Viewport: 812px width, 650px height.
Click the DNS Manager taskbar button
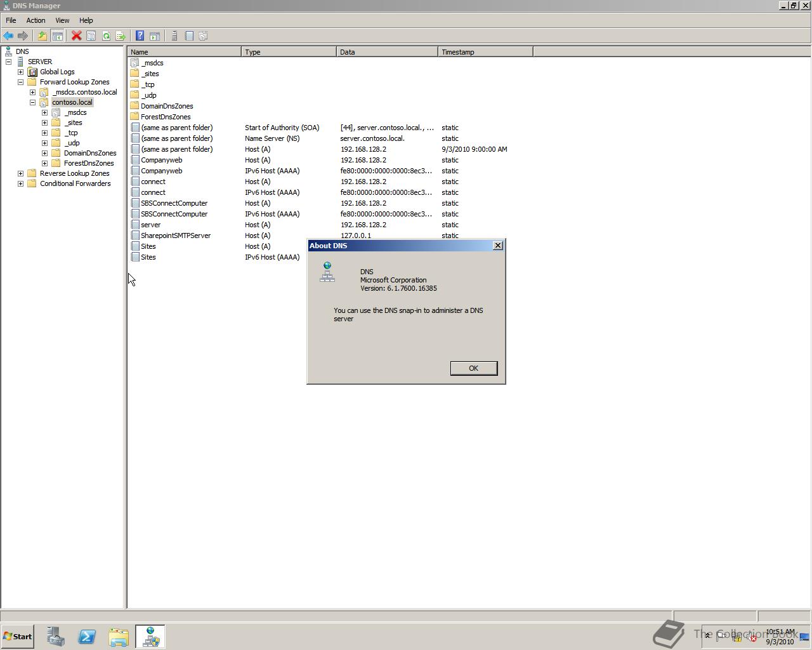tap(150, 637)
